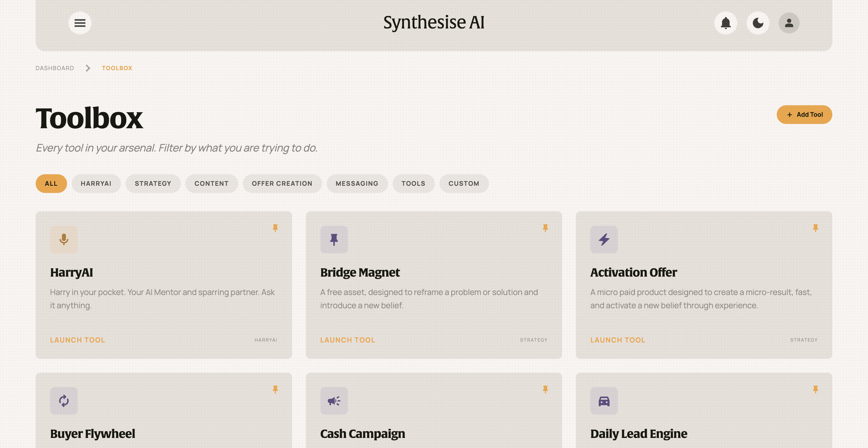This screenshot has width=868, height=448.
Task: Click STRATEGY tag on Bridge Magnet card
Action: coord(533,340)
